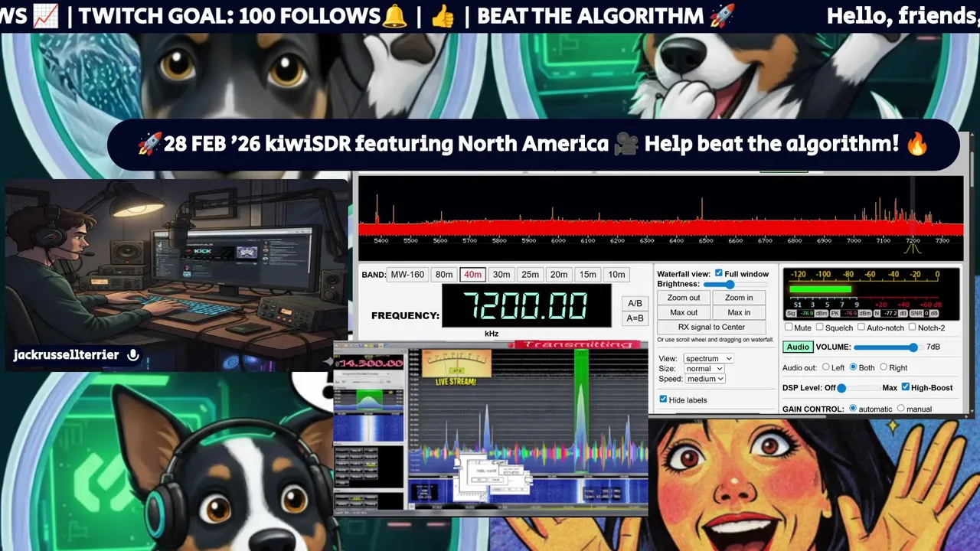Viewport: 980px width, 551px height.
Task: Toggle the Full window checkbox
Action: click(718, 273)
